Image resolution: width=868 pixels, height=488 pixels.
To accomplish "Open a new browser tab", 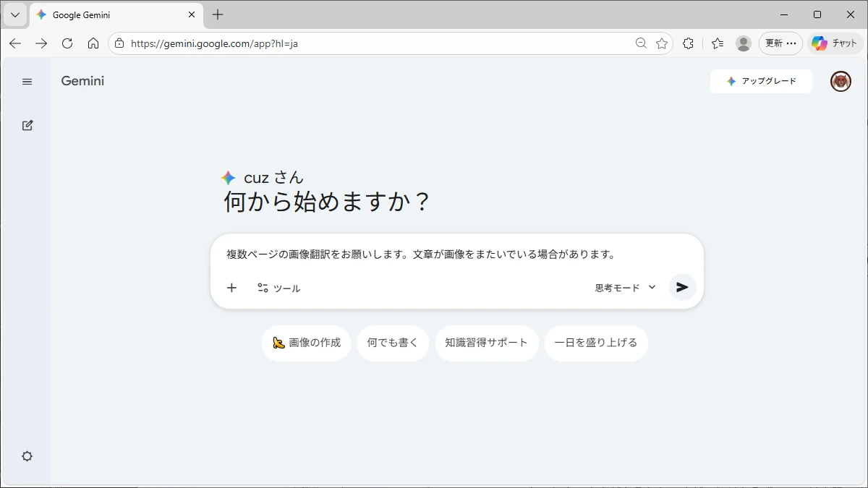I will click(x=218, y=14).
